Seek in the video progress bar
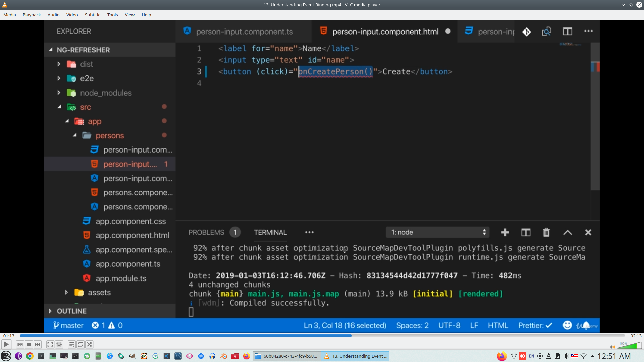 (322, 336)
